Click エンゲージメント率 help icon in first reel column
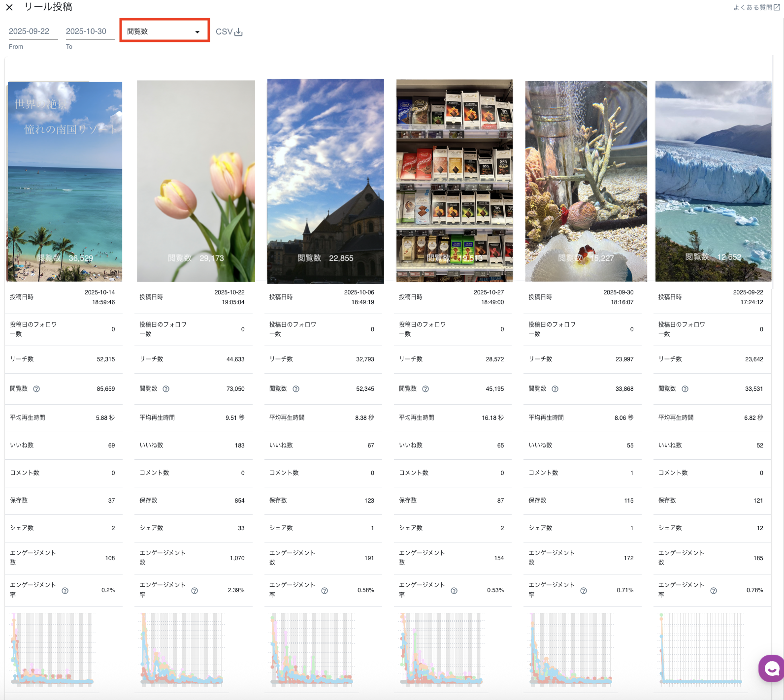Image resolution: width=784 pixels, height=700 pixels. click(x=65, y=591)
